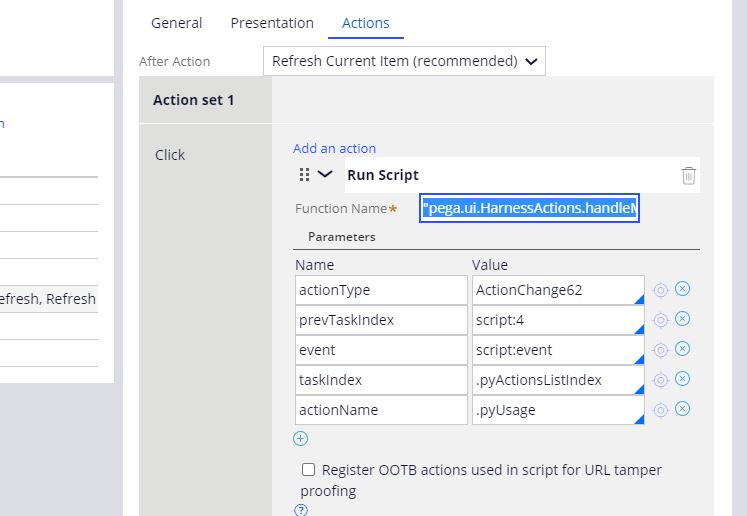Click the .pyUsage value field
Image resolution: width=747 pixels, height=516 pixels.
pyautogui.click(x=557, y=410)
